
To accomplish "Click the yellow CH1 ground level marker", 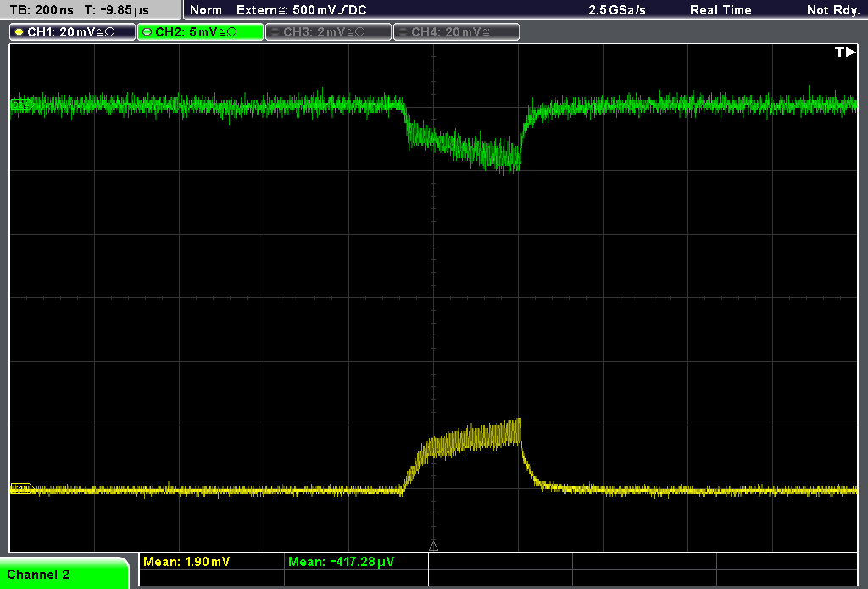I will click(x=22, y=488).
